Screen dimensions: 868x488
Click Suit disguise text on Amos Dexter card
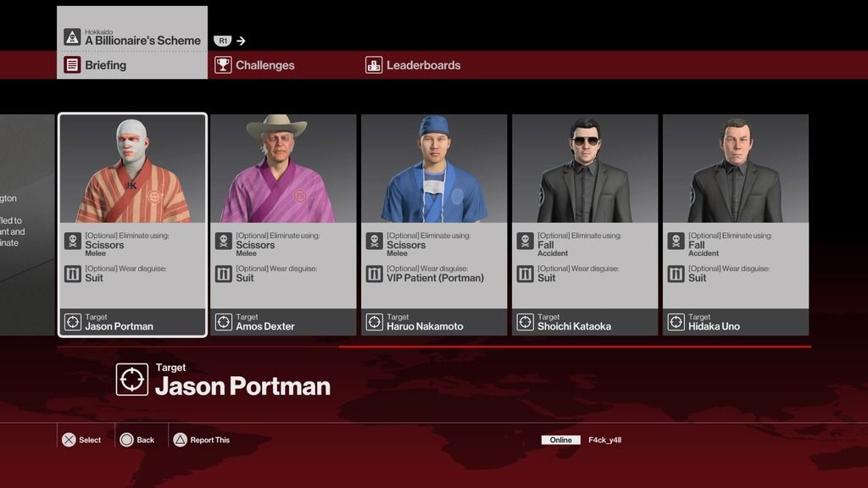(245, 278)
